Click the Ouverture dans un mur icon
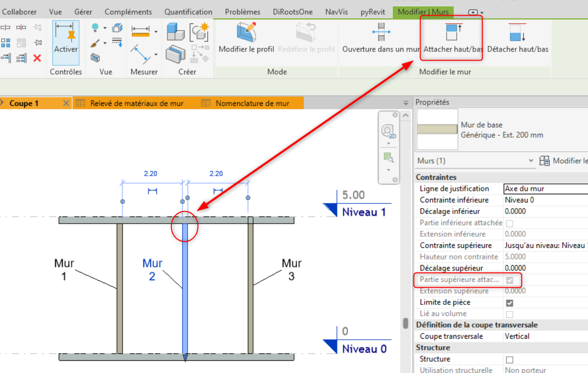 381,32
